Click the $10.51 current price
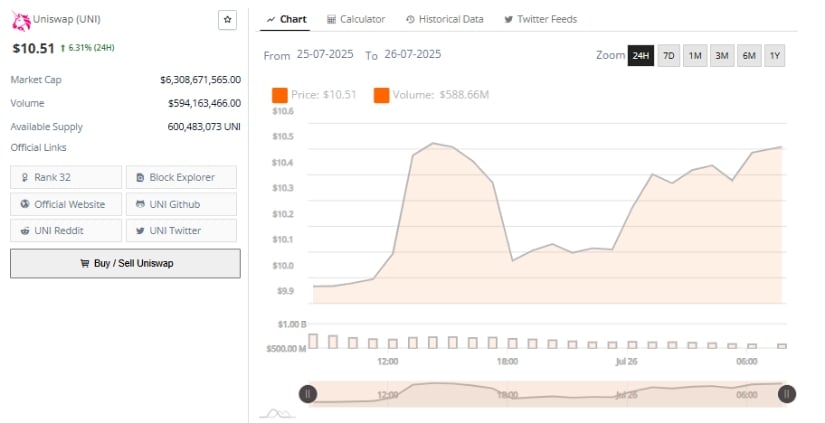 click(33, 48)
